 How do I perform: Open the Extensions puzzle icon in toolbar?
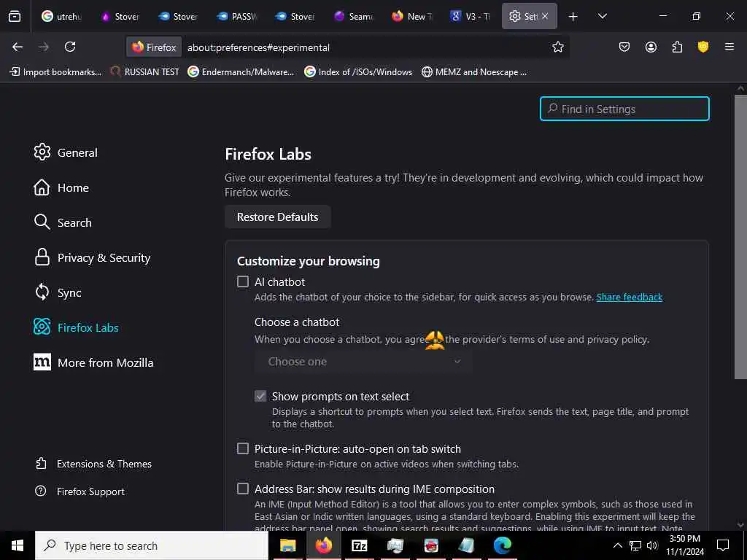(x=677, y=47)
